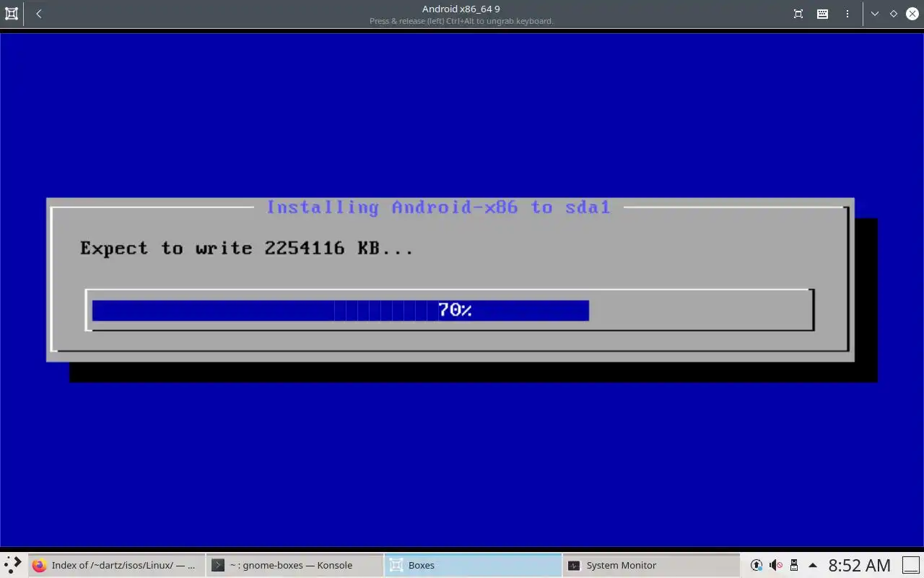The width and height of the screenshot is (924, 578).
Task: Go back to the Boxes collection view
Action: click(39, 14)
